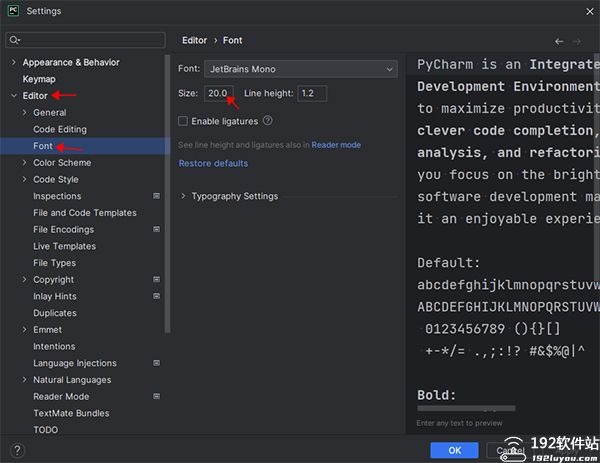Click the project-level icon beside File Encodings
600x463 pixels.
(x=157, y=230)
